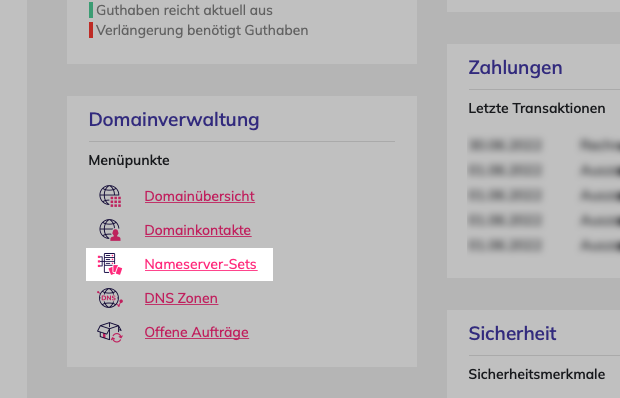Click the Domainverwaltung heading
The height and width of the screenshot is (398, 620).
coord(174,119)
